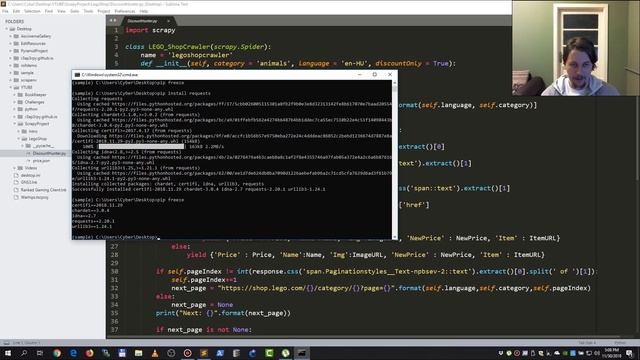Click the 'import scrapy' line
Image resolution: width=640 pixels, height=360 pixels.
[150, 30]
